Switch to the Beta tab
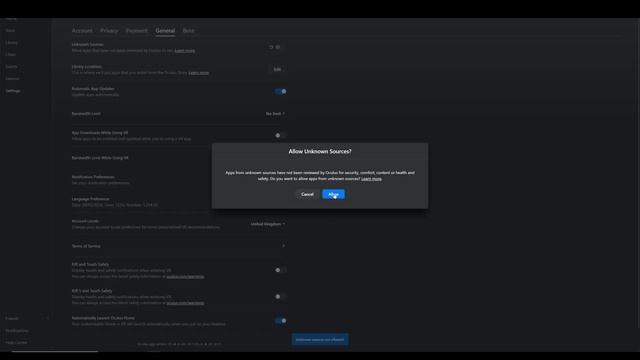Viewport: 640px width, 360px height. [189, 31]
